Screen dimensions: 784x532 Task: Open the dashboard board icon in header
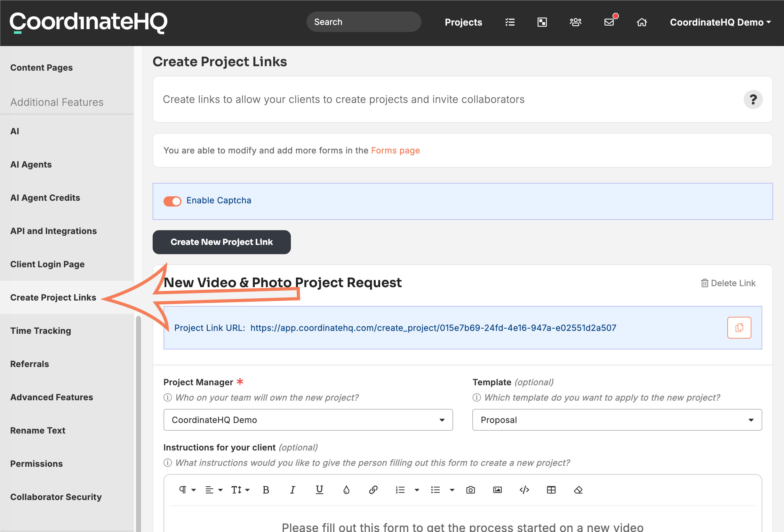tap(542, 22)
